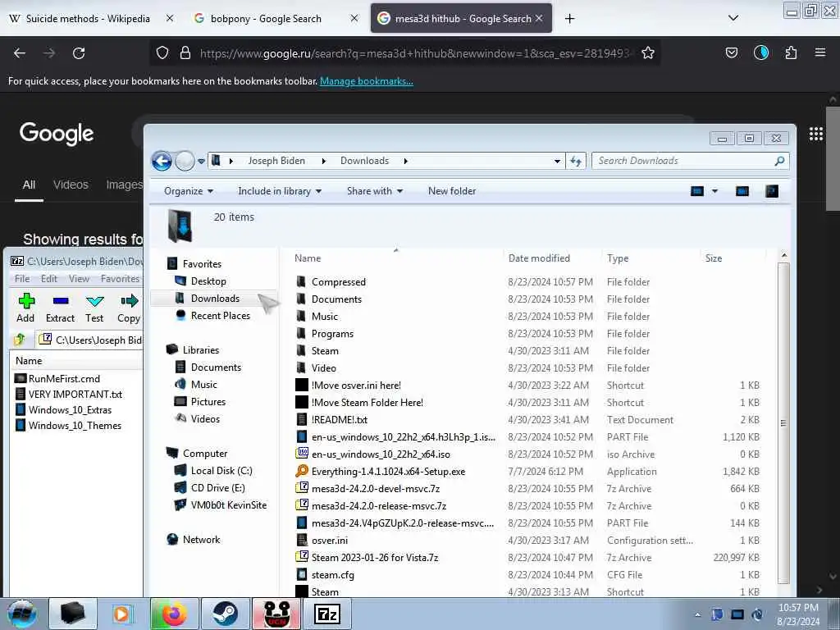Open 7-Zip from the taskbar
The height and width of the screenshot is (630, 840).
327,614
